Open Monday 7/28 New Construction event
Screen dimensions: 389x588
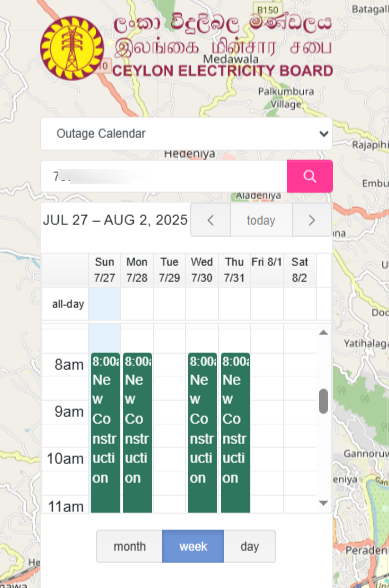coord(137,432)
